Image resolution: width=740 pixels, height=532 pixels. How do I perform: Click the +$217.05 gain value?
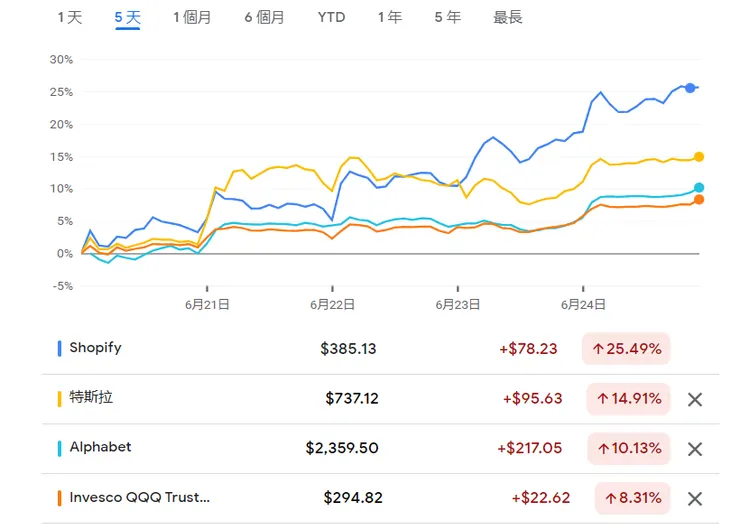click(x=530, y=448)
